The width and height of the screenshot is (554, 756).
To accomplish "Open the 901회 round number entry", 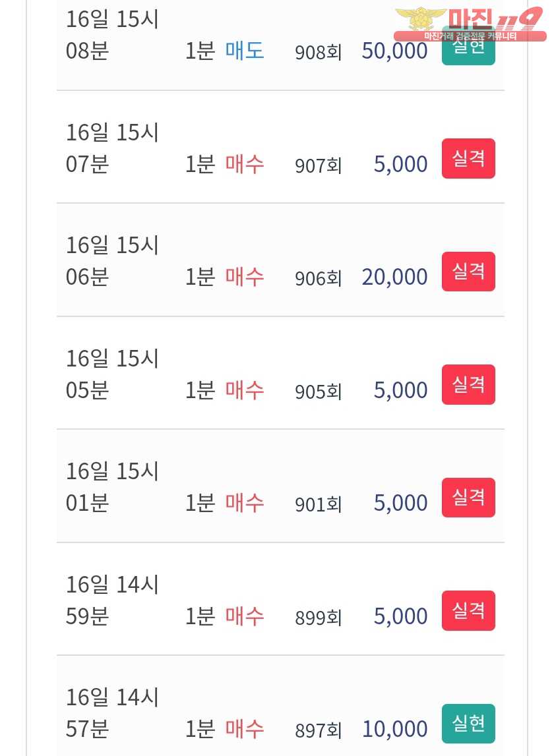I will point(319,504).
